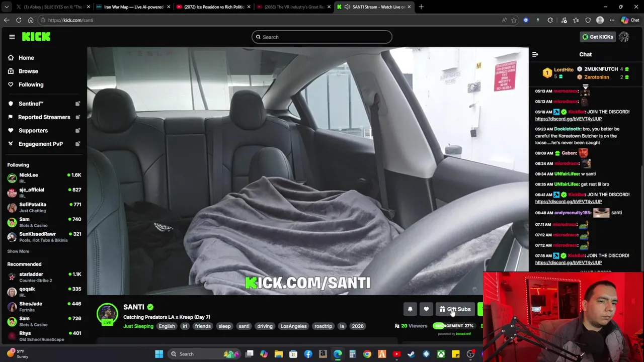Image resolution: width=644 pixels, height=362 pixels.
Task: Open LordHito top gifter entry
Action: click(559, 73)
